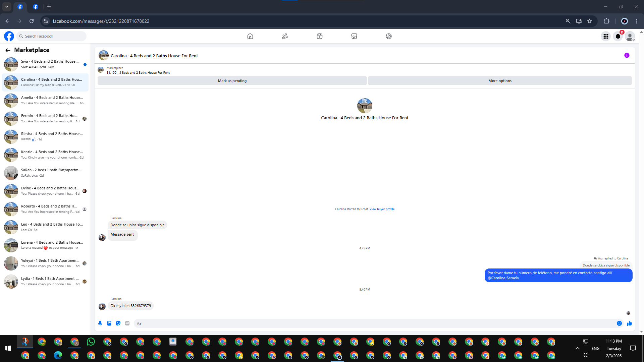Go back from Marketplace arrow

pos(8,50)
